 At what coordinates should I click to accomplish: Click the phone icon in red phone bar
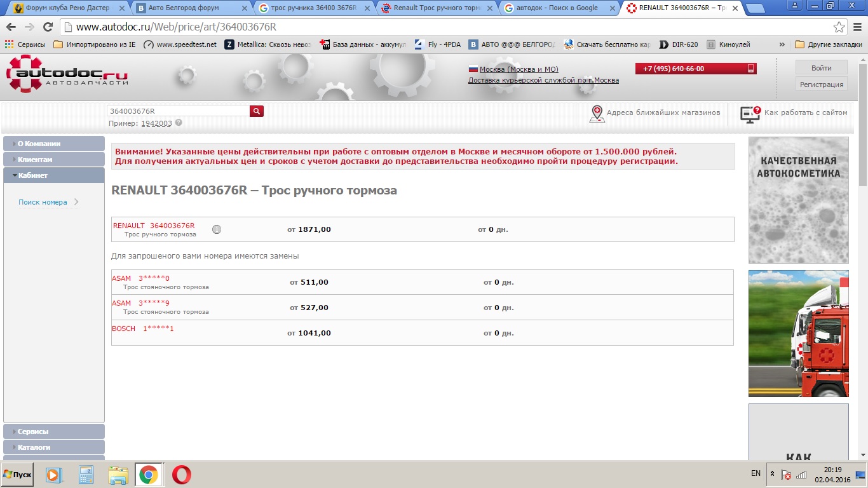click(750, 69)
